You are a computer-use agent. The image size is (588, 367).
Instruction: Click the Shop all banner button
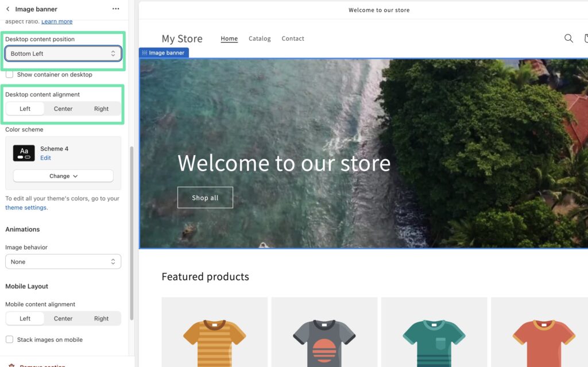[x=205, y=198]
